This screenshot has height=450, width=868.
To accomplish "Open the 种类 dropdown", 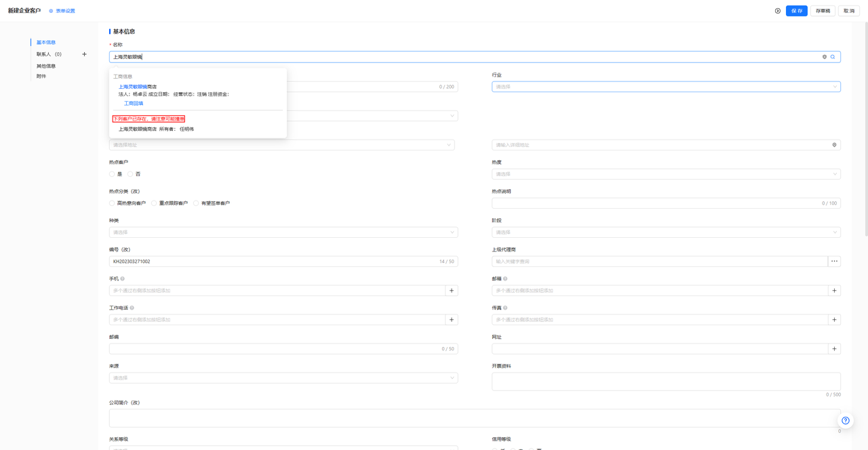I will (x=283, y=232).
